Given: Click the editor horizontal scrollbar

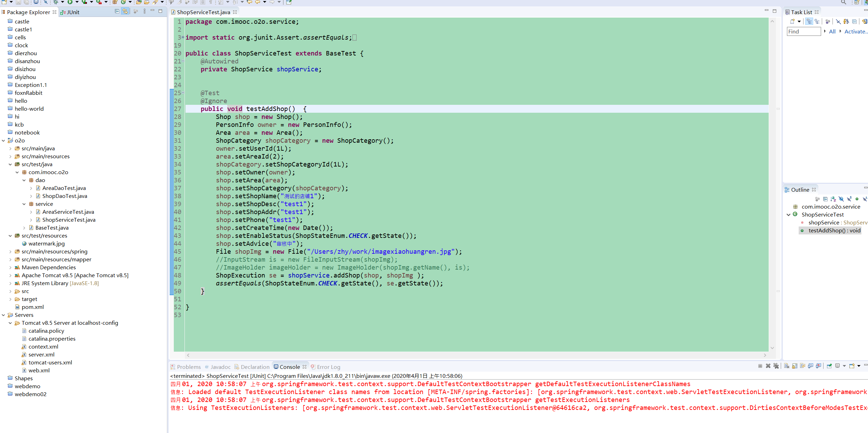Looking at the screenshot, I should click(476, 355).
